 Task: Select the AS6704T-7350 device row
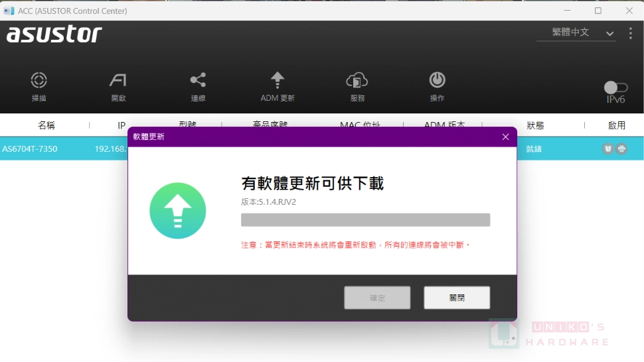click(x=321, y=149)
